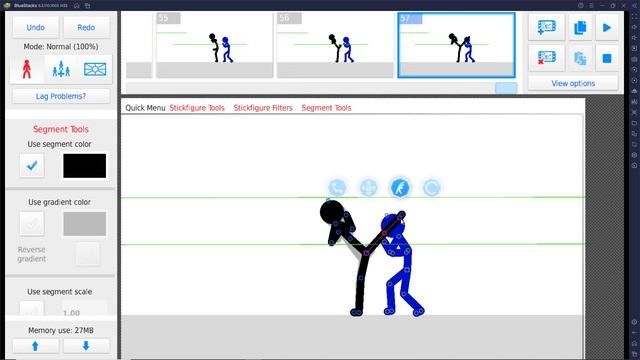Copy the current frame
The width and height of the screenshot is (640, 360).
point(580,27)
